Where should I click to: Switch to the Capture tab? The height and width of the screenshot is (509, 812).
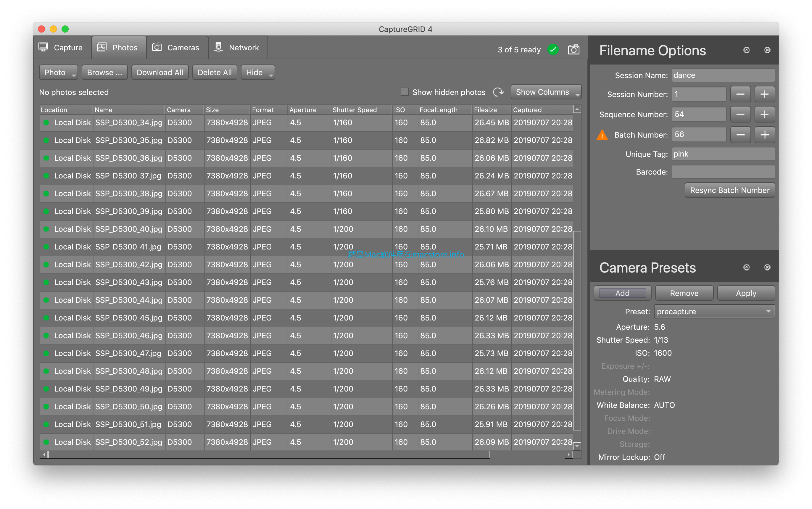(x=61, y=48)
